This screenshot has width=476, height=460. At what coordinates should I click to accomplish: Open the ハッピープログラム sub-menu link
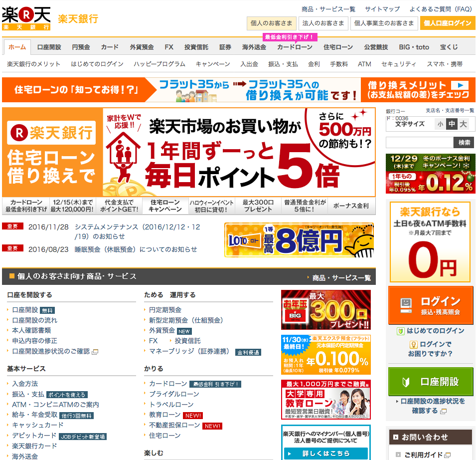click(x=159, y=64)
